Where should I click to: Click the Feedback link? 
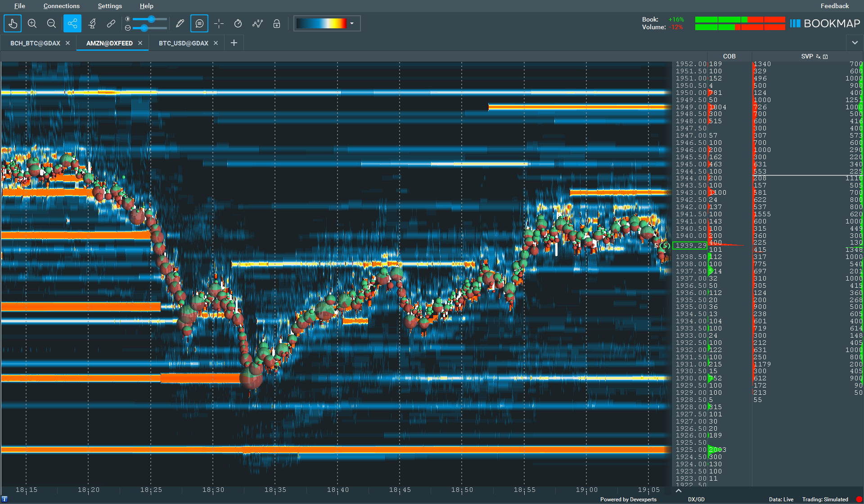[x=834, y=6]
